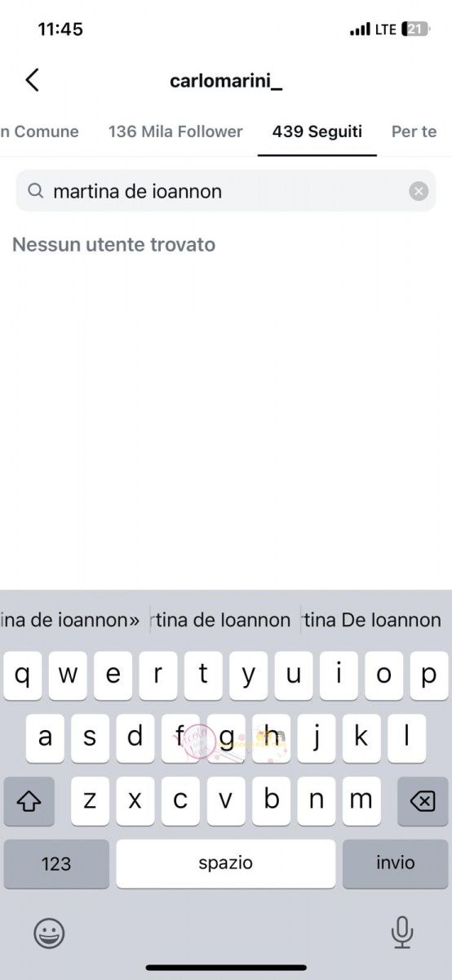452x980 pixels.
Task: Open the In Comune tab
Action: 39,131
